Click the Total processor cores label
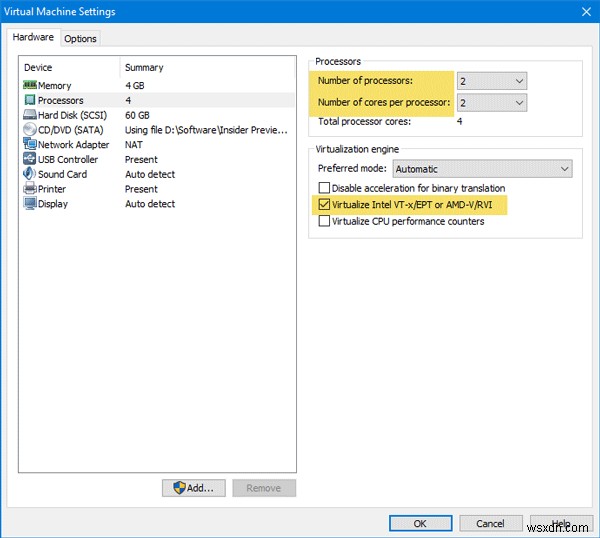This screenshot has width=600, height=538. (364, 121)
